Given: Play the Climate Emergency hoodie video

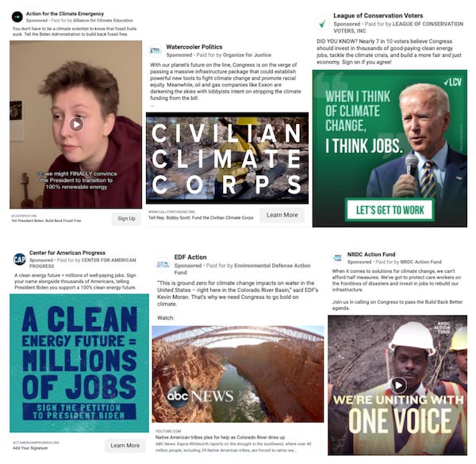Looking at the screenshot, I should pos(76,124).
